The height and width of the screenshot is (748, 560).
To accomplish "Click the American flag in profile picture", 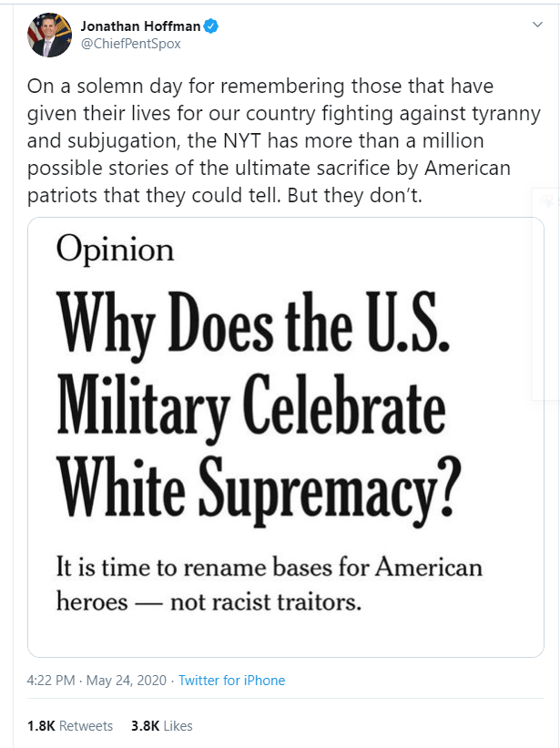I will pyautogui.click(x=35, y=31).
